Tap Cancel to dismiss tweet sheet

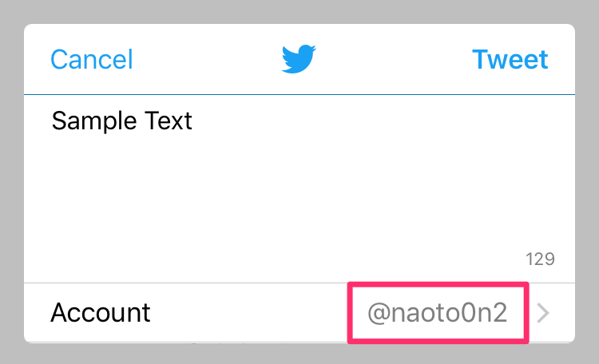[x=92, y=60]
